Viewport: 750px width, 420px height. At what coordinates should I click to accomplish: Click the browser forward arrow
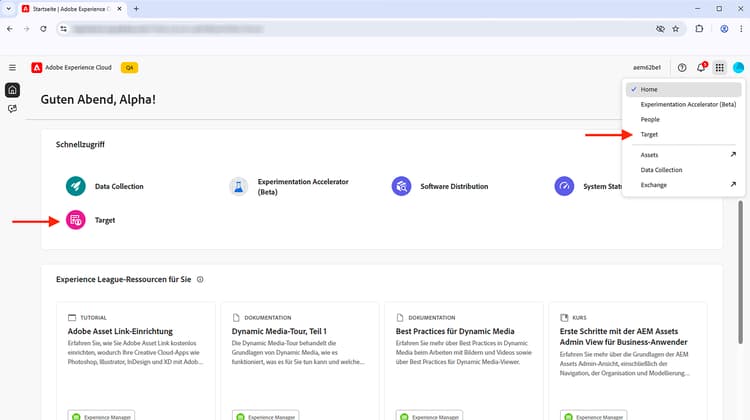click(x=26, y=29)
